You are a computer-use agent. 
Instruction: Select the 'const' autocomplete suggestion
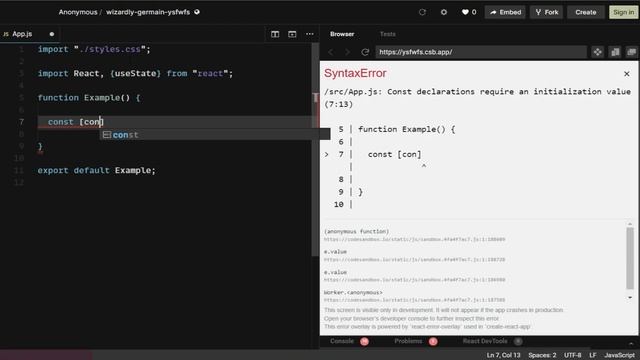click(x=215, y=135)
